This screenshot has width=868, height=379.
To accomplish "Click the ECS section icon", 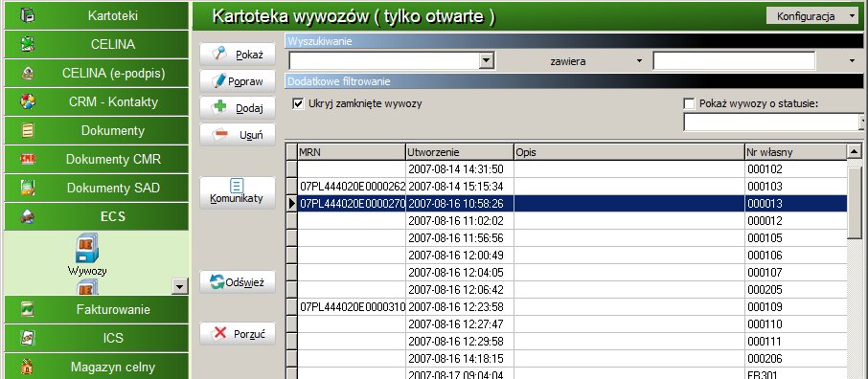I will 28,217.
